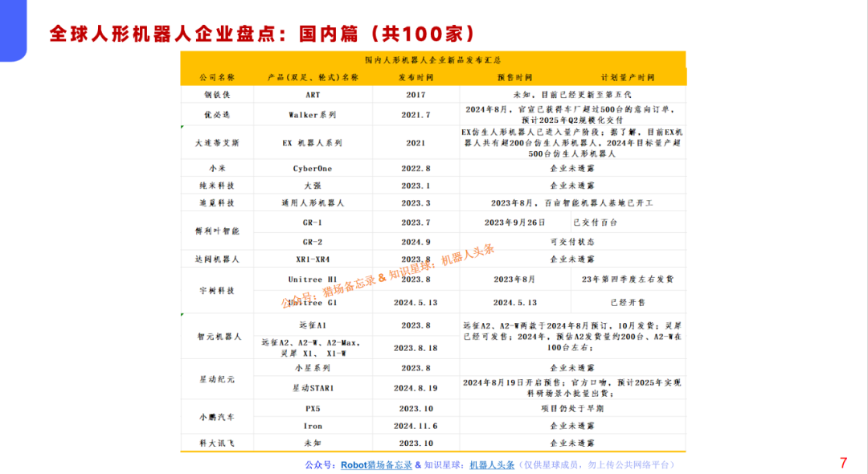Click the company cell 钢铁侠
Image resolution: width=868 pixels, height=474 pixels.
click(217, 95)
